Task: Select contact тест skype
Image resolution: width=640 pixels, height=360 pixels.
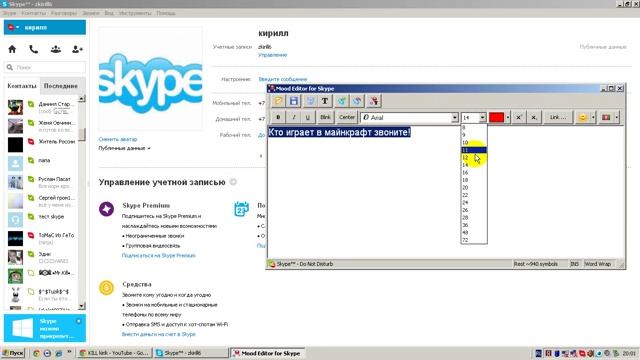Action: (x=42, y=220)
